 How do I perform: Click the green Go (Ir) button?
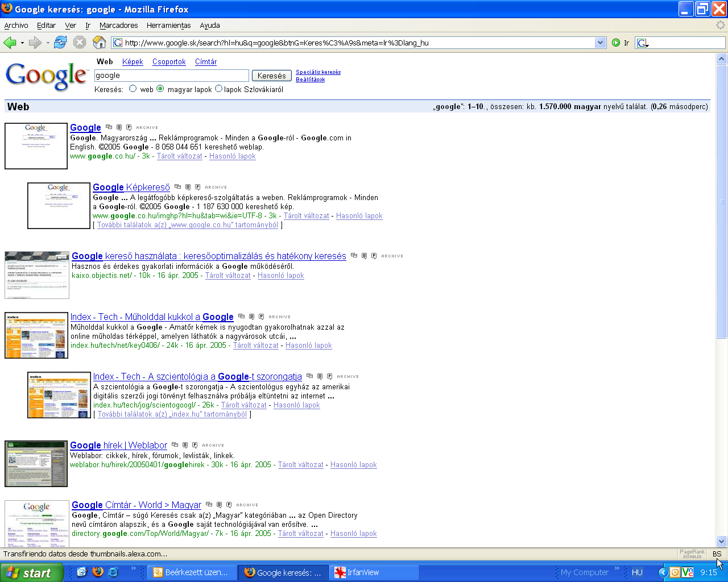click(x=616, y=43)
